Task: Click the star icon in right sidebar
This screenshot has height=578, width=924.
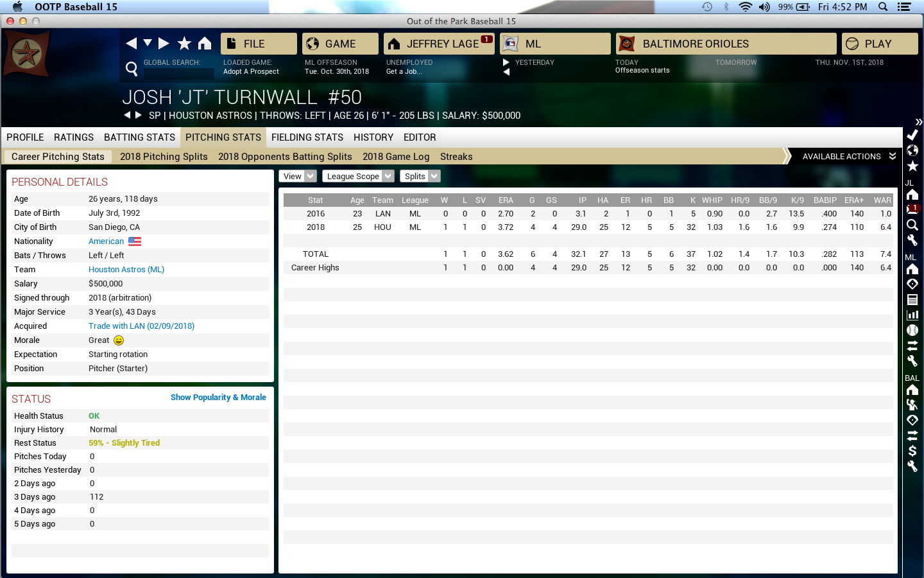Action: click(912, 166)
